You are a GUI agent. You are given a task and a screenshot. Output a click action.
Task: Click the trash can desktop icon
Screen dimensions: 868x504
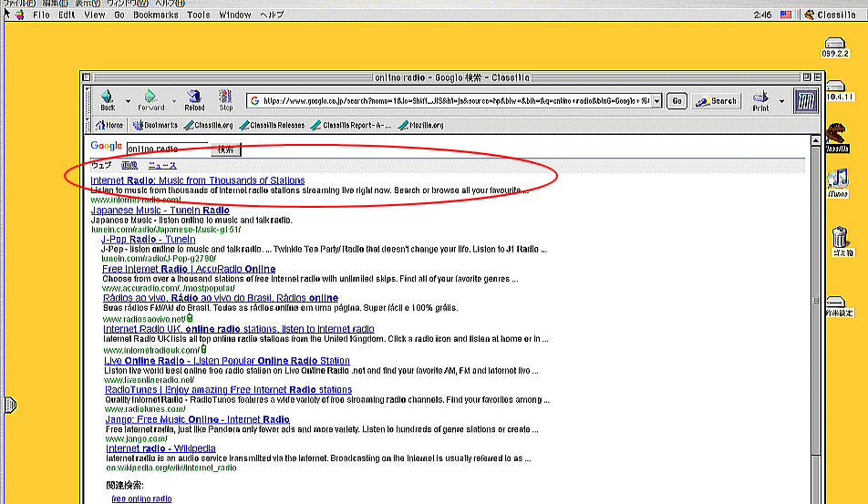[x=838, y=239]
